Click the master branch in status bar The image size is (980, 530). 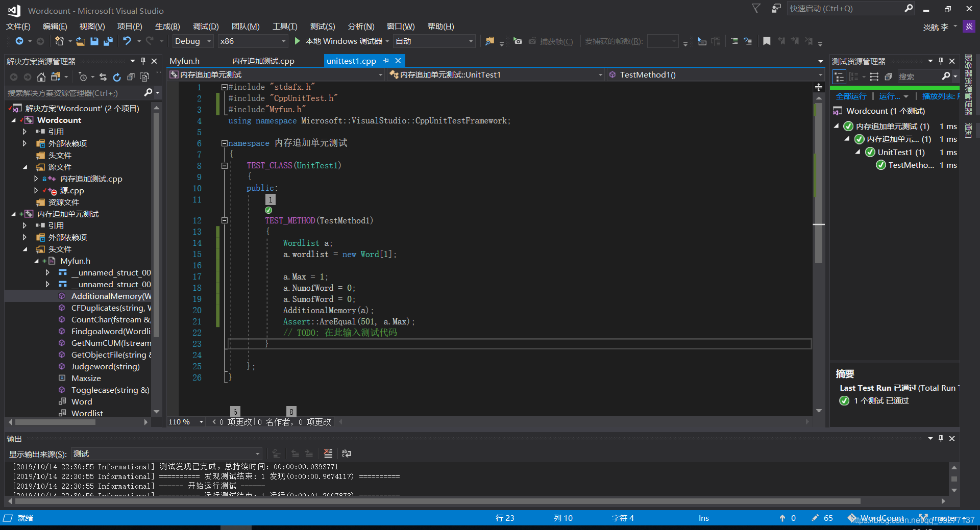(939, 518)
